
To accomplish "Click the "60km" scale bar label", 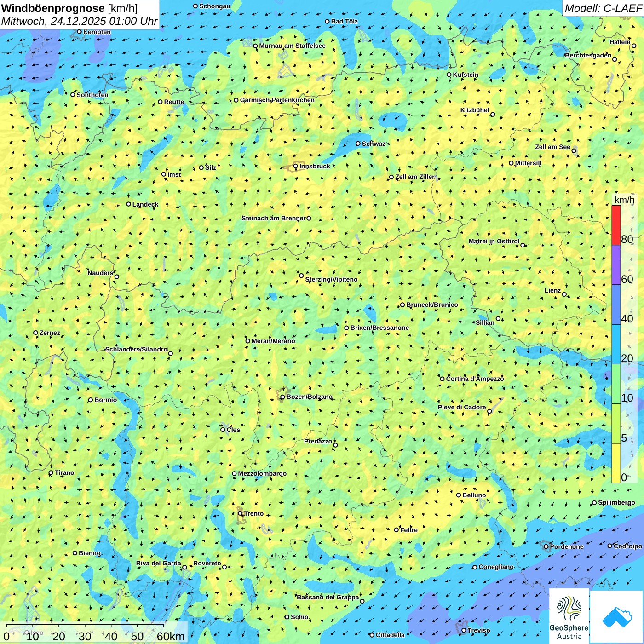I will point(171,636).
